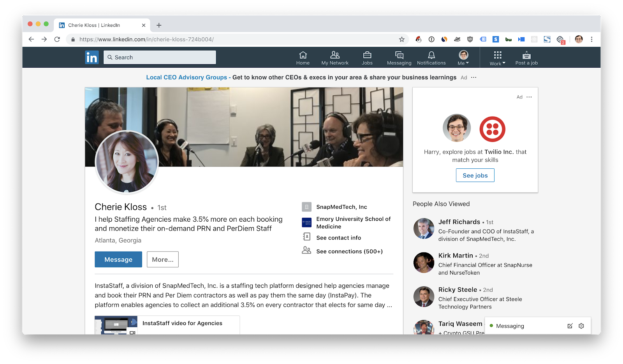Screen dimensions: 623x364
Task: Click the browser forward arrow
Action: (44, 39)
